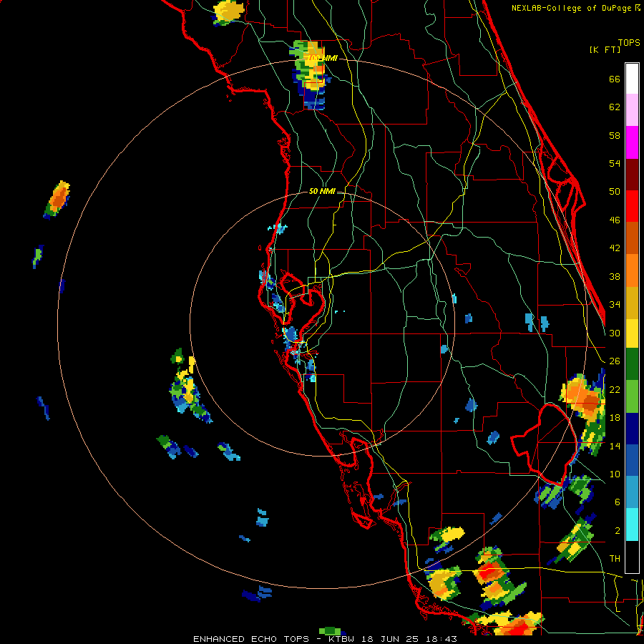The height and width of the screenshot is (644, 644).
Task: Click the 6 legend value
Action: pos(618,502)
